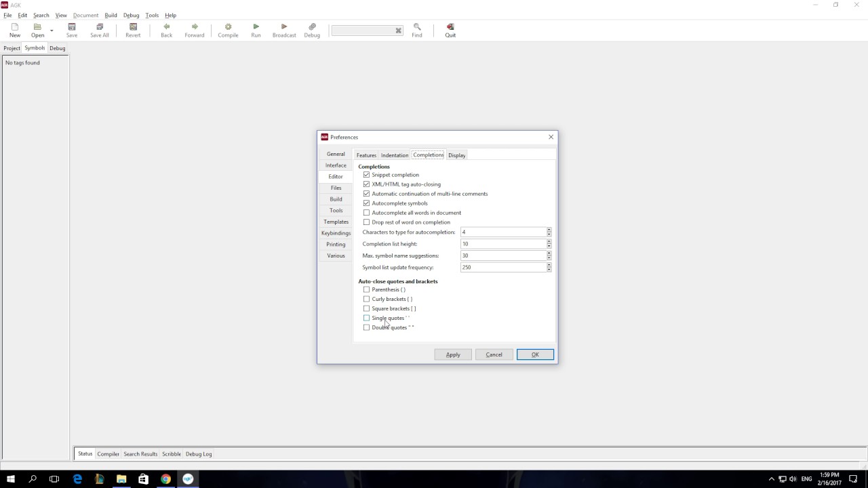Click the Max. symbol name suggestions field

tap(503, 256)
